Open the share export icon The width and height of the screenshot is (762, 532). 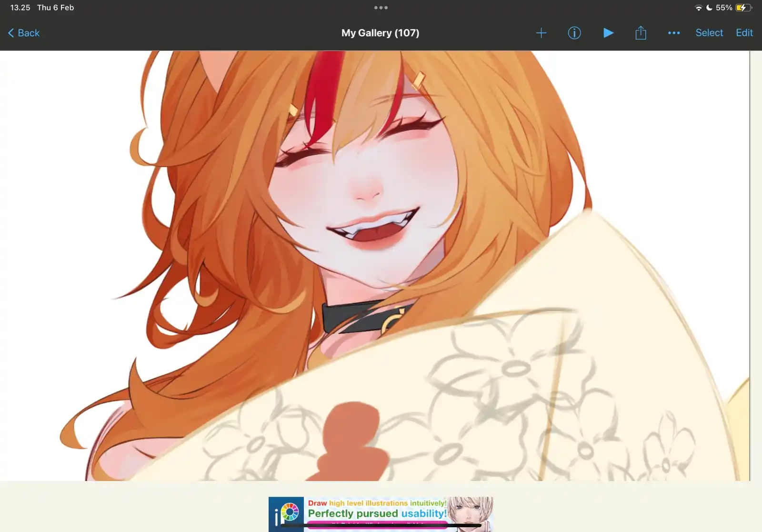(641, 32)
